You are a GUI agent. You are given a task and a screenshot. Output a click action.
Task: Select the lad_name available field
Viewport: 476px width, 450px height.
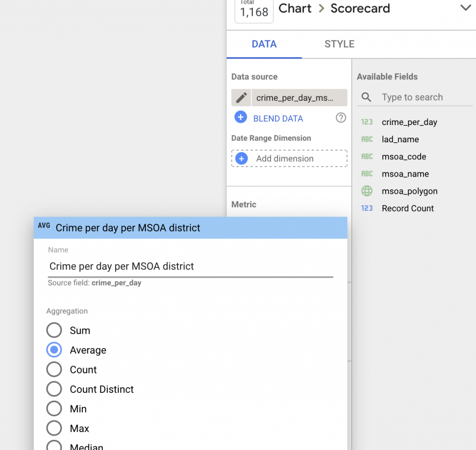(400, 139)
